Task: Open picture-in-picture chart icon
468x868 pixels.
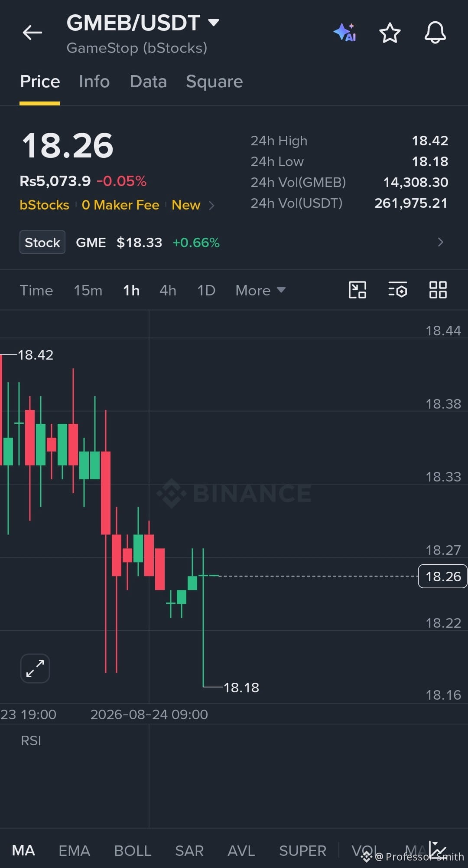Action: 357,290
